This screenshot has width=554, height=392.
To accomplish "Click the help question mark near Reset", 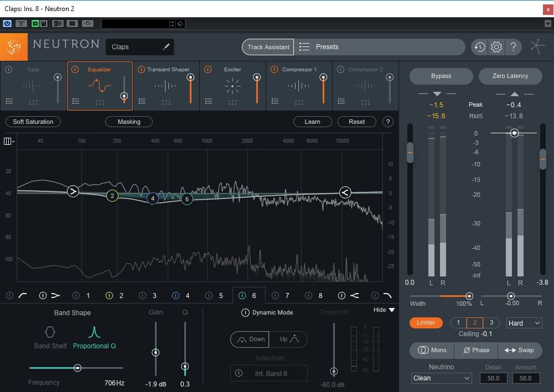I will (x=388, y=122).
